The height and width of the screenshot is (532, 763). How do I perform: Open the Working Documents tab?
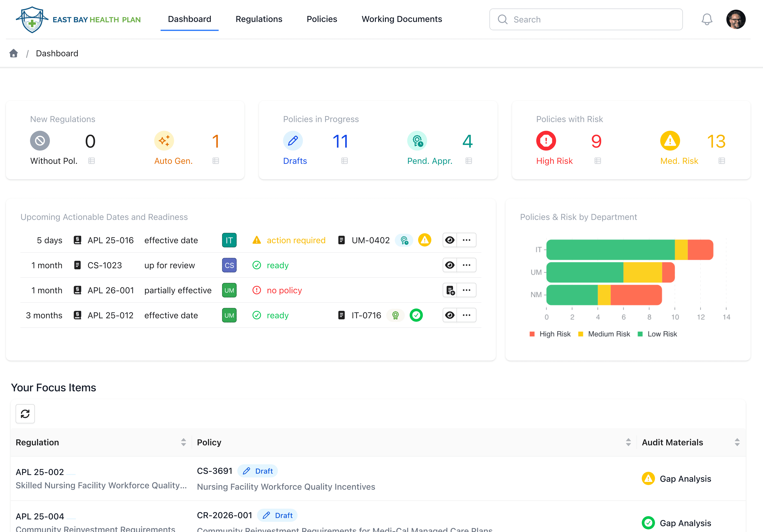tap(401, 19)
